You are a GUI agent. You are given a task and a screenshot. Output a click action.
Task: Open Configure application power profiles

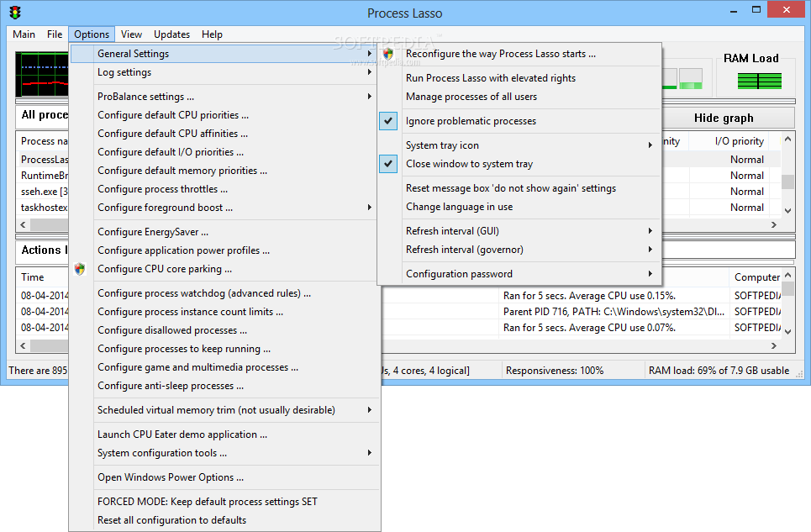click(224, 250)
